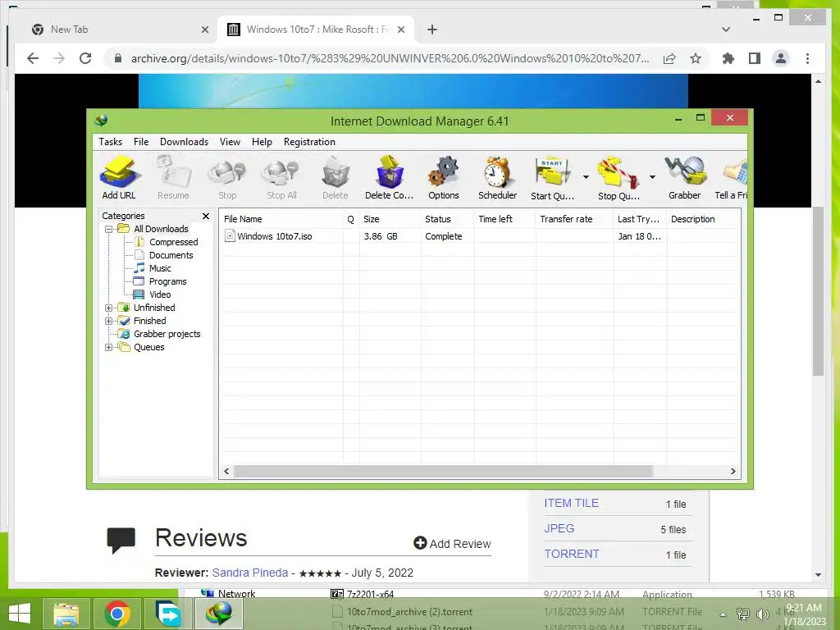Open File Explorer from taskbar

tap(66, 614)
